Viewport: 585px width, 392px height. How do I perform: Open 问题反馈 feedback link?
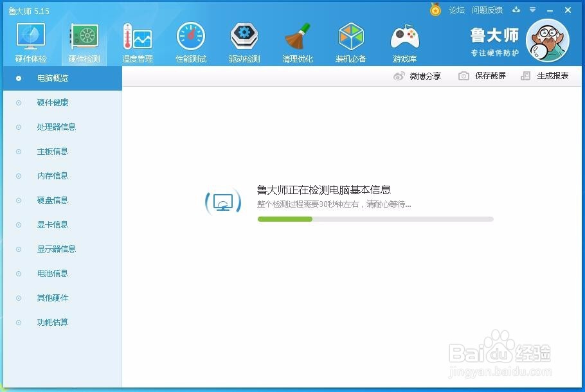(487, 10)
